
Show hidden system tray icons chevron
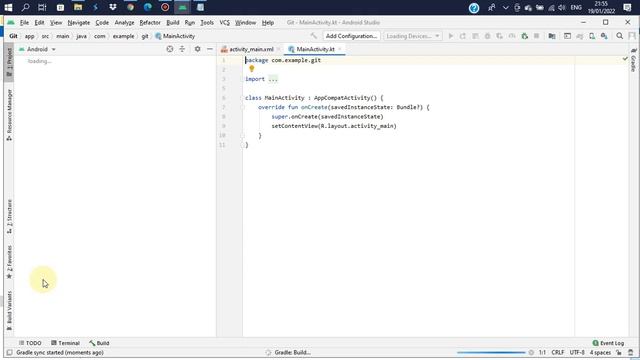click(x=505, y=7)
